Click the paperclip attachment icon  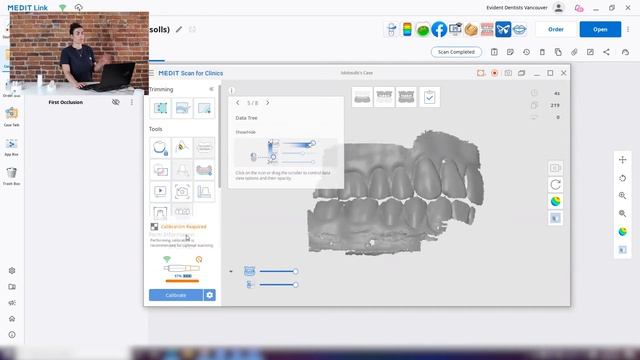click(574, 52)
